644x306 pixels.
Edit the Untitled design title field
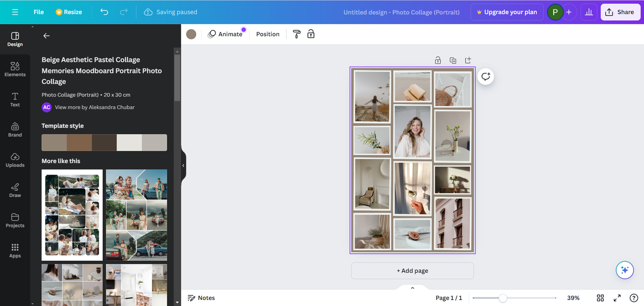tap(401, 12)
